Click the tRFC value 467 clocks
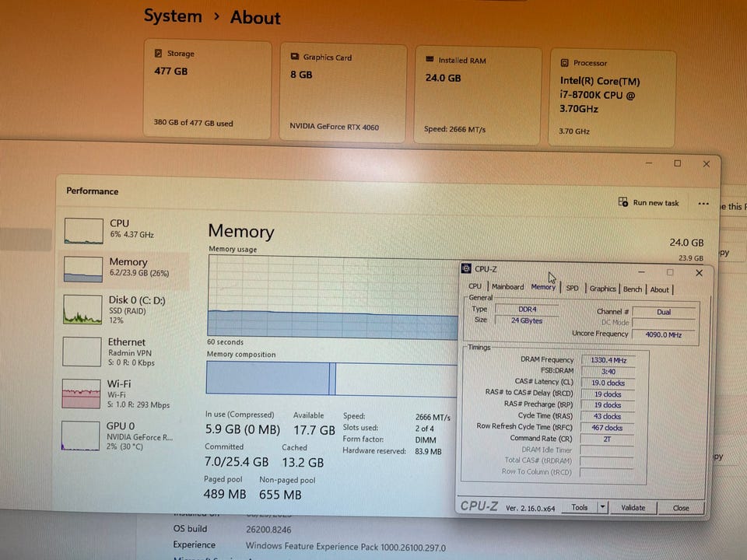Viewport: 747px width, 560px height. [607, 428]
